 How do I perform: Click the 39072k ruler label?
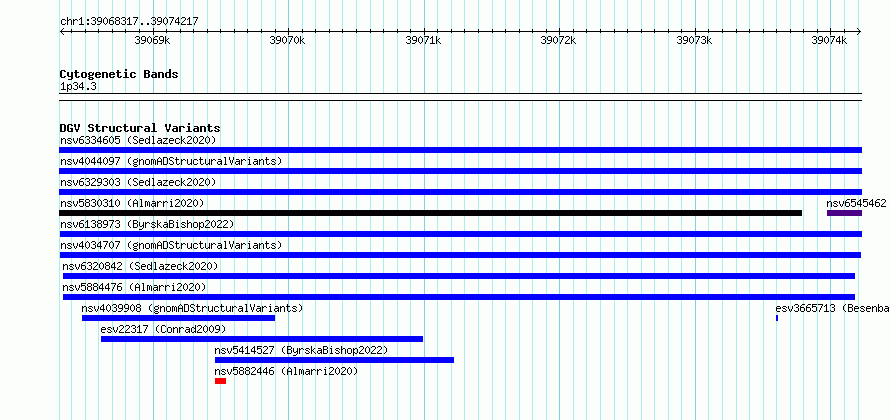point(559,40)
